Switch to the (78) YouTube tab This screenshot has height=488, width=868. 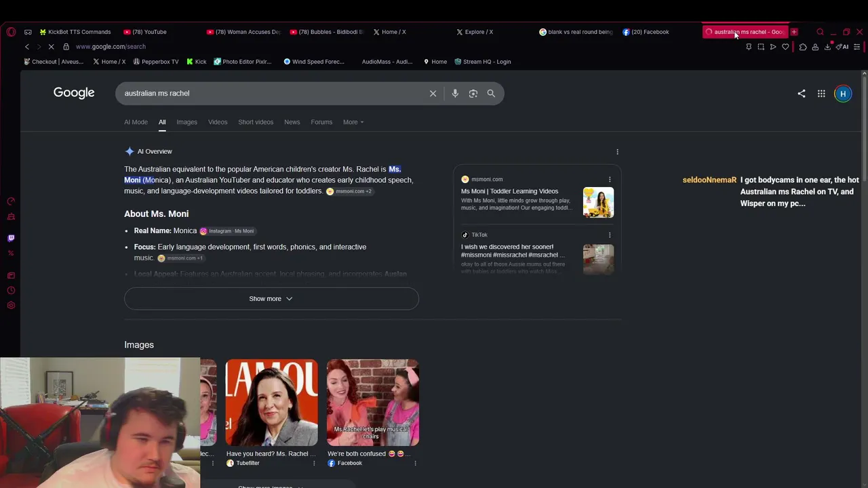point(146,32)
